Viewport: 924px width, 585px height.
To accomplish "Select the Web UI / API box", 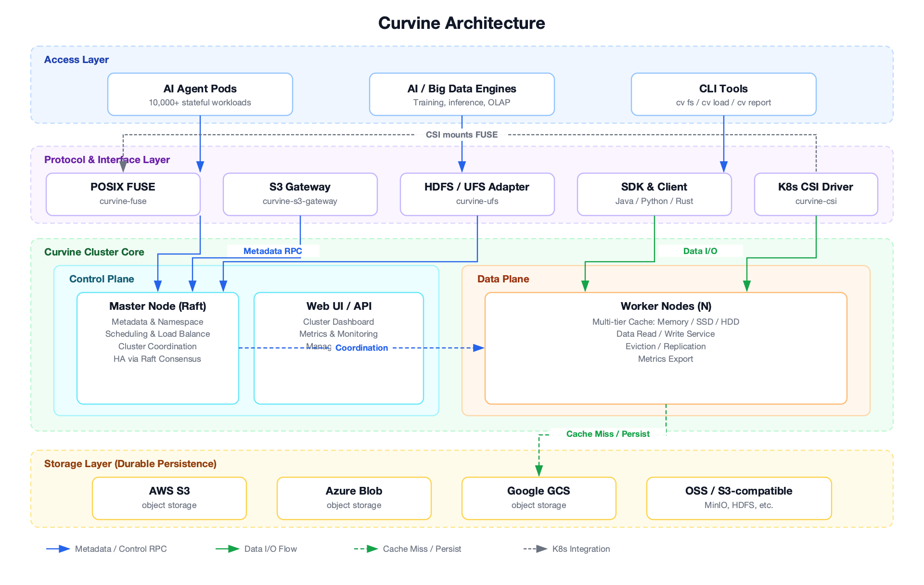I will point(339,348).
